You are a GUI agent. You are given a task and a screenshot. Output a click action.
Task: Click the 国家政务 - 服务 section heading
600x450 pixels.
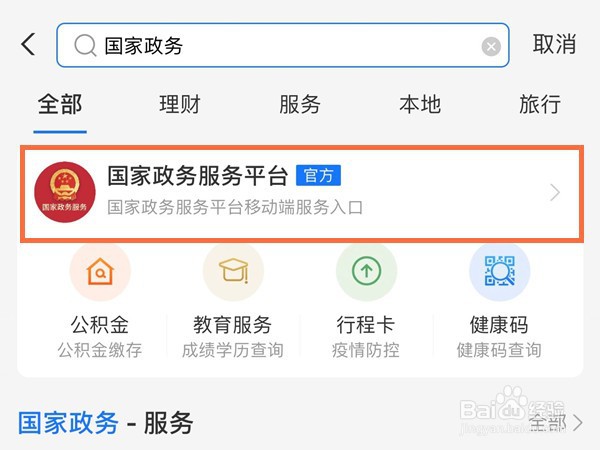(x=106, y=423)
